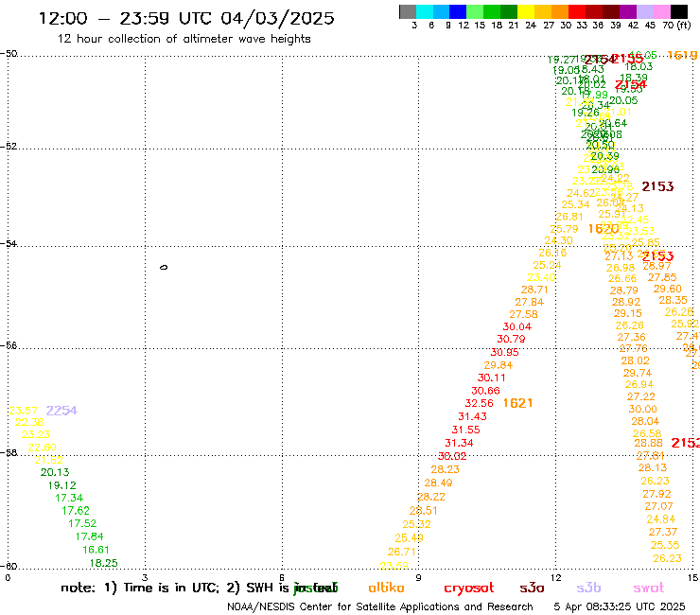The height and width of the screenshot is (615, 700).
Task: Click the wave height reading '28.88'
Action: tap(648, 443)
